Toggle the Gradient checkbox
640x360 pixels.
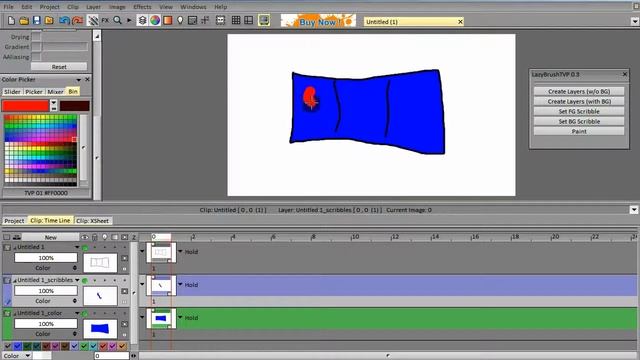[x=36, y=47]
